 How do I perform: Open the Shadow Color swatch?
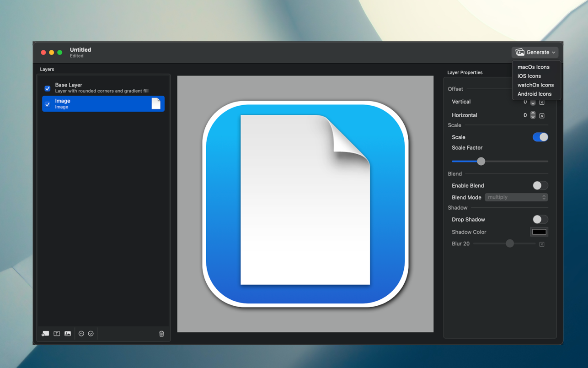tap(539, 232)
